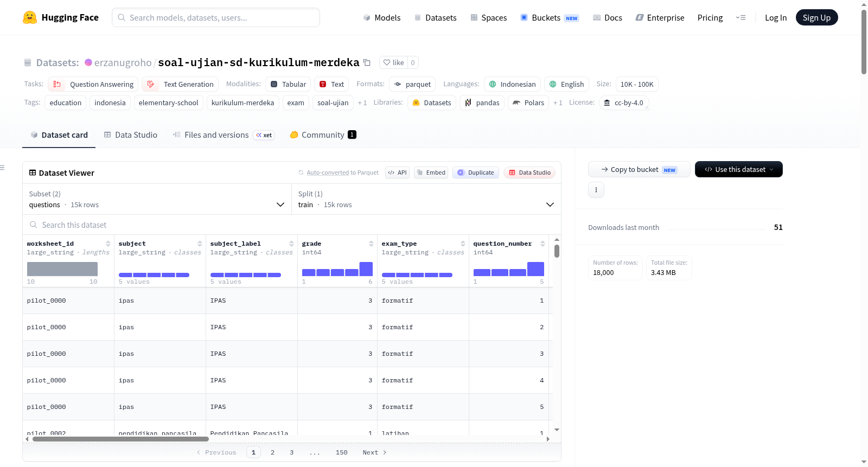Click the Duplicate button
This screenshot has width=868, height=467.
[476, 172]
